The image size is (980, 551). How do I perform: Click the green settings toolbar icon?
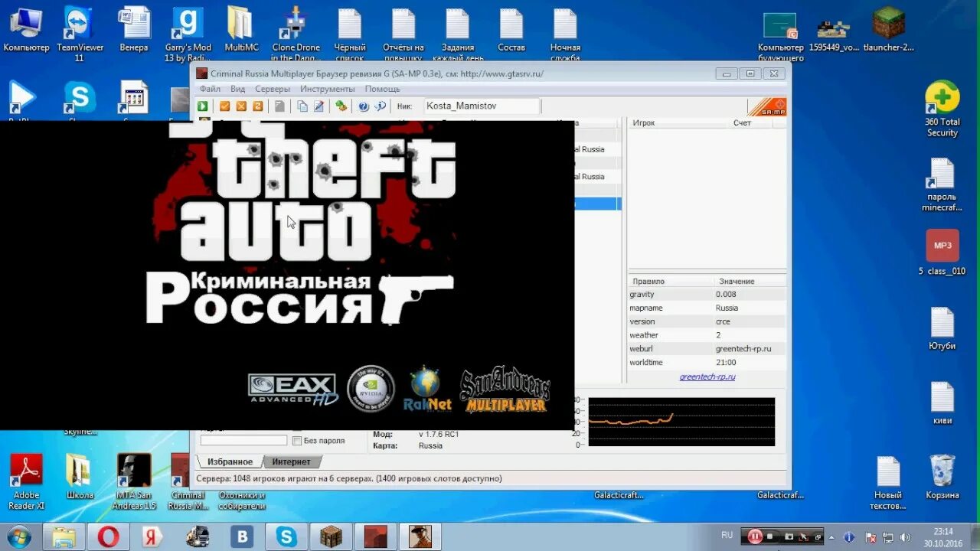[x=341, y=106]
